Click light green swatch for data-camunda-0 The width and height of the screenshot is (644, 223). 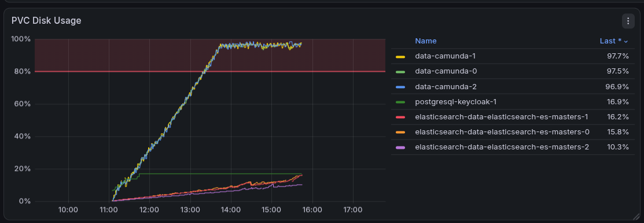click(x=400, y=72)
